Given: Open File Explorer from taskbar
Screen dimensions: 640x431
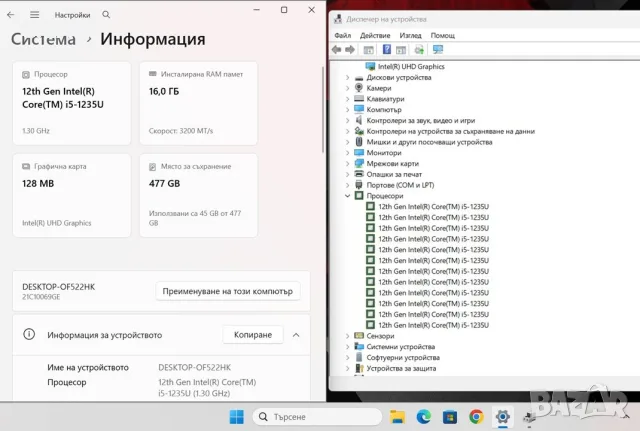Looking at the screenshot, I should (x=397, y=417).
